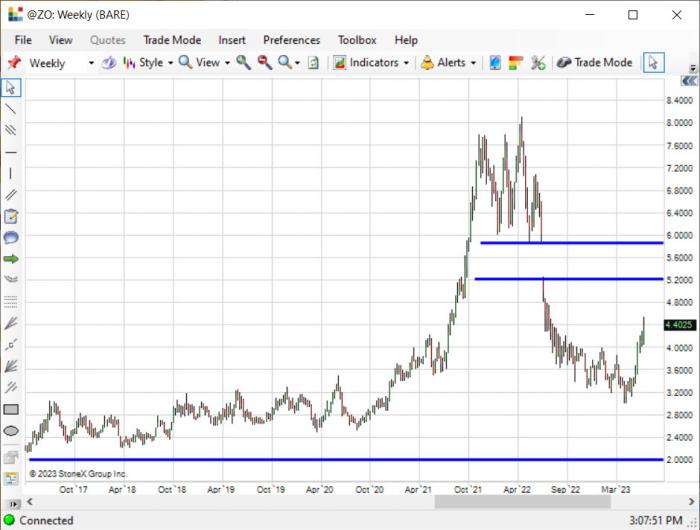
Task: Open the Preferences menu
Action: click(x=292, y=40)
